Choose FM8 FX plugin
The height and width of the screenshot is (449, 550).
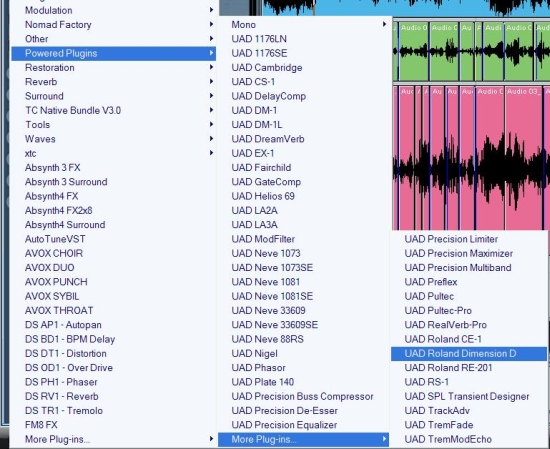pos(113,425)
